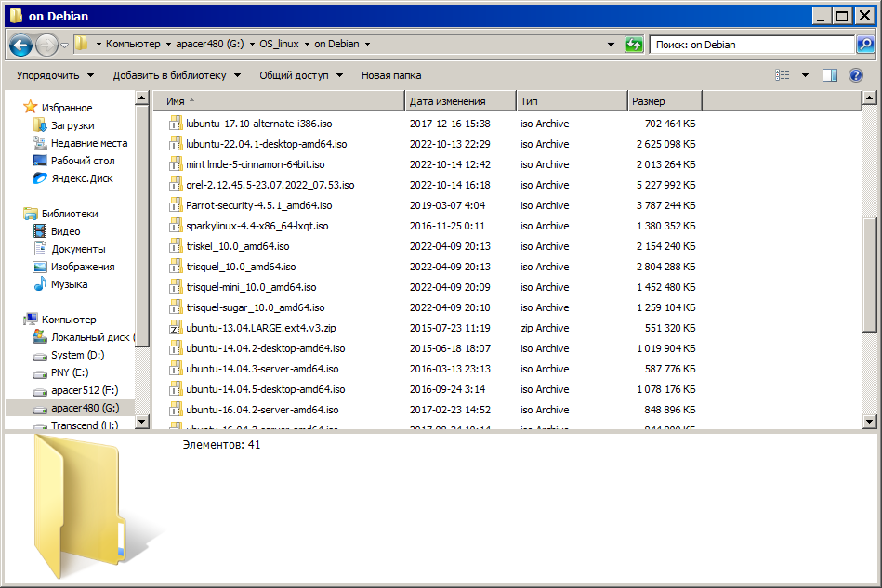Open 'Музыка' library
The image size is (882, 588).
pyautogui.click(x=69, y=284)
